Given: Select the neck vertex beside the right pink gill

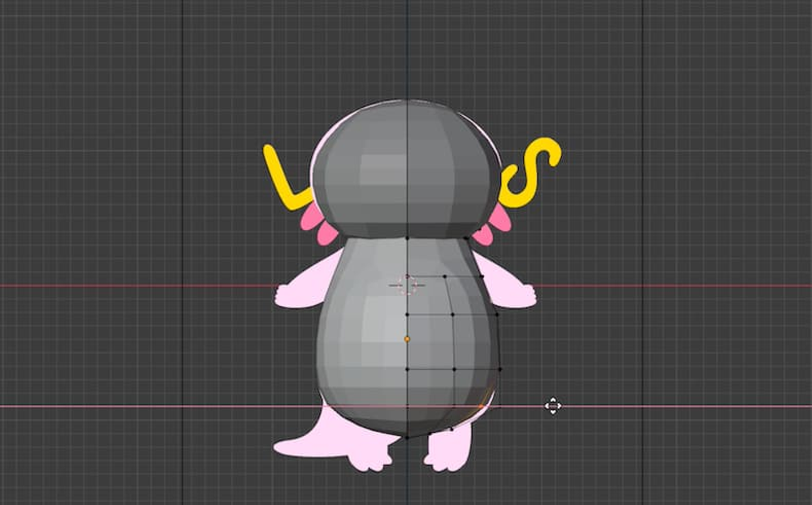Looking at the screenshot, I should [466, 238].
